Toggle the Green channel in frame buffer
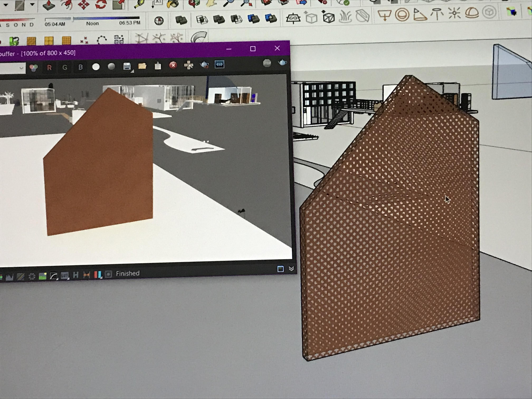Viewport: 532px width, 399px height. pos(65,68)
